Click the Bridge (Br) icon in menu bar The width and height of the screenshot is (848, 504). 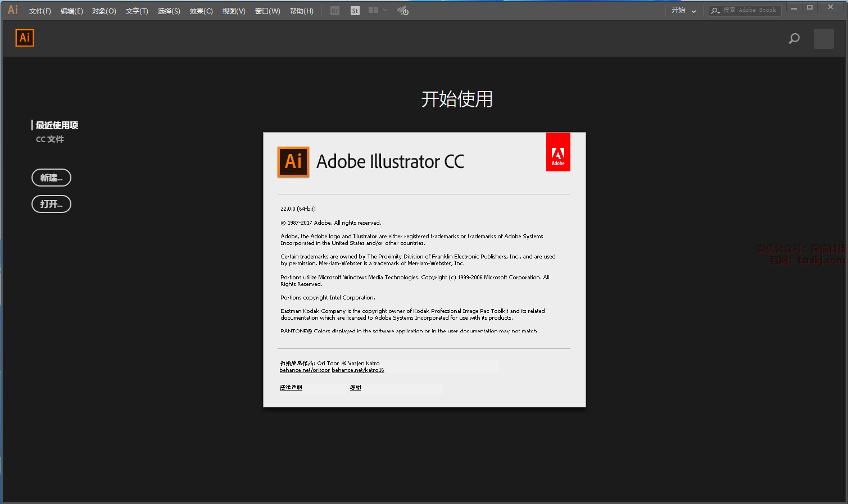[x=335, y=11]
